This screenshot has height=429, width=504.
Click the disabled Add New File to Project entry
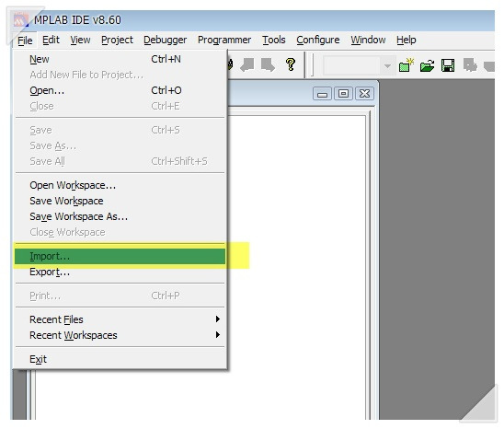click(x=120, y=75)
